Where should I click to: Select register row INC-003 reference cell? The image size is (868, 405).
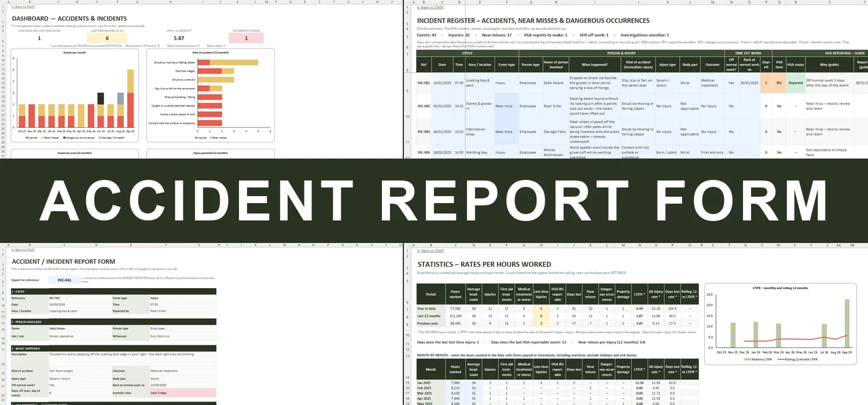click(424, 132)
